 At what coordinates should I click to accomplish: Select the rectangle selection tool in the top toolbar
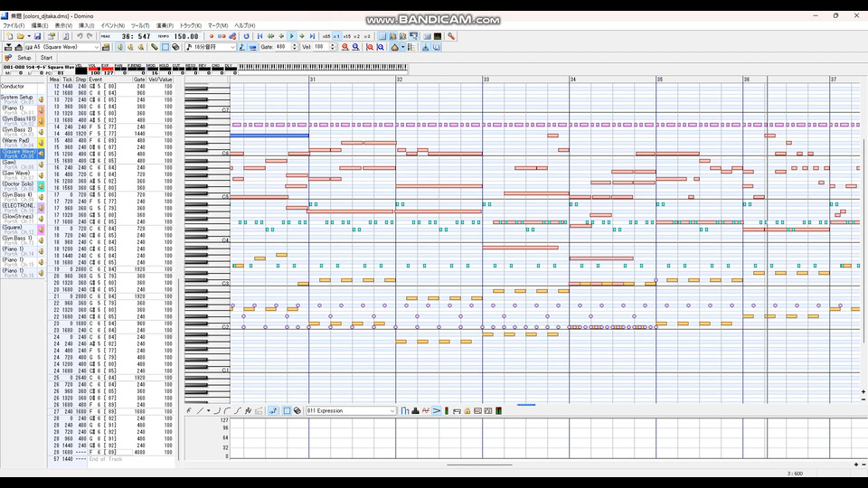(x=165, y=48)
